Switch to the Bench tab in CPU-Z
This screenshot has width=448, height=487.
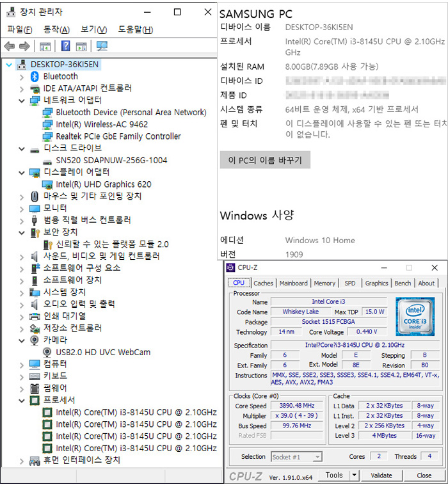[403, 283]
